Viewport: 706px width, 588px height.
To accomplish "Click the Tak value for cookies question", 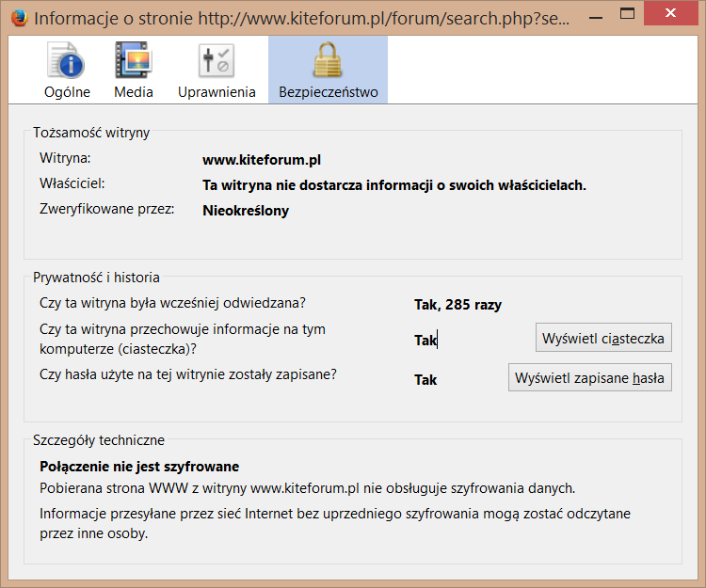I will coord(425,341).
